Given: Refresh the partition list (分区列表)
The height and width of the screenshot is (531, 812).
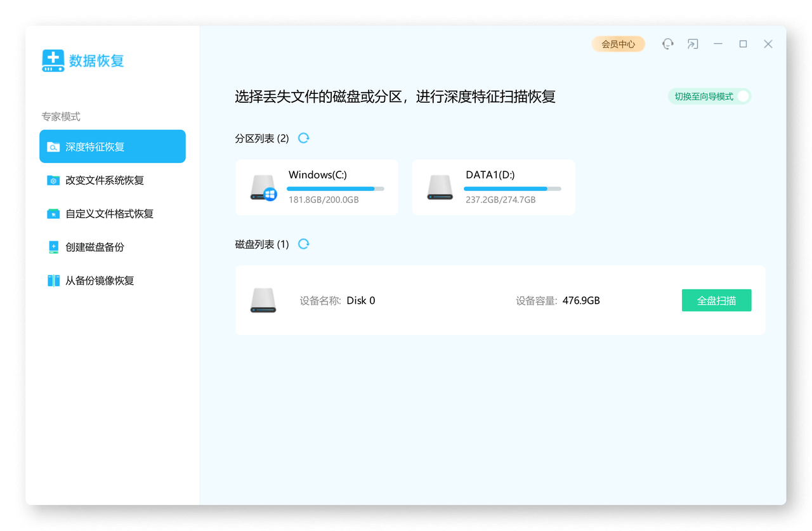Looking at the screenshot, I should [304, 138].
